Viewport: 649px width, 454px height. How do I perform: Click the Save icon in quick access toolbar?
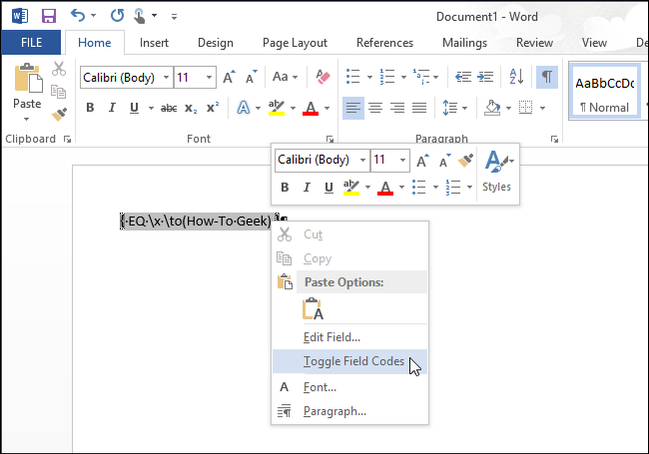point(48,16)
